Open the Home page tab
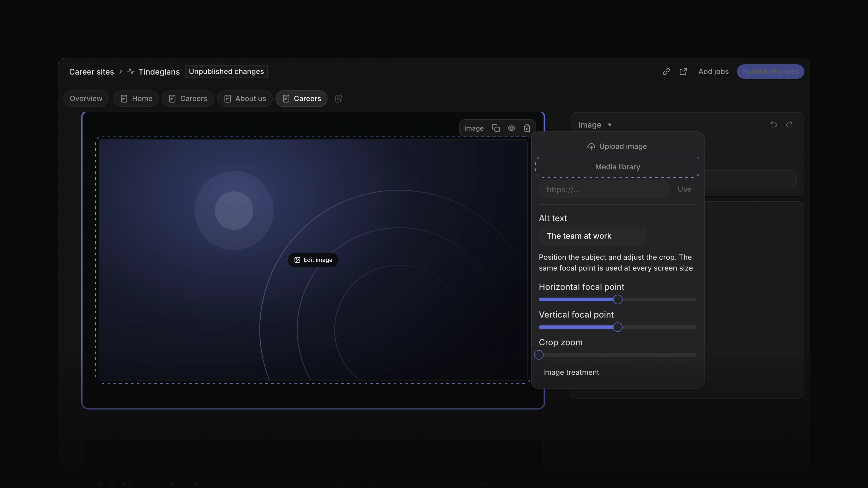Image resolution: width=868 pixels, height=488 pixels. pos(136,99)
